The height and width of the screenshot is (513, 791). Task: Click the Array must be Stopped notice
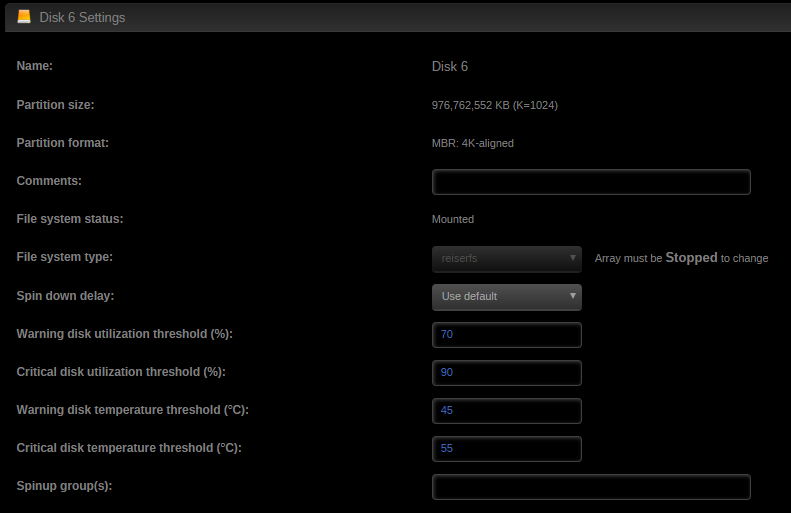click(682, 258)
